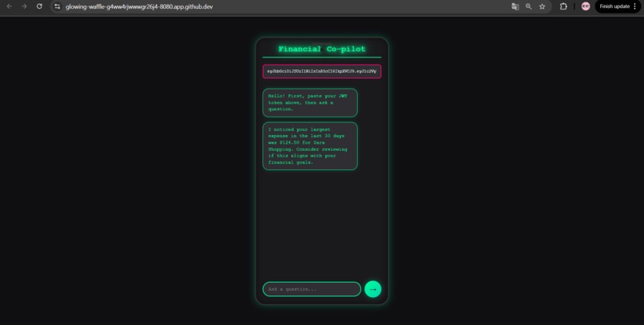Click the browser forward arrow
Viewport: 644px width, 325px height.
24,6
